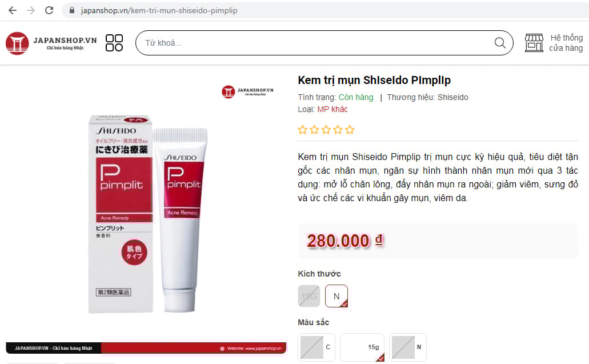
Task: Select the first rating star
Action: [302, 130]
